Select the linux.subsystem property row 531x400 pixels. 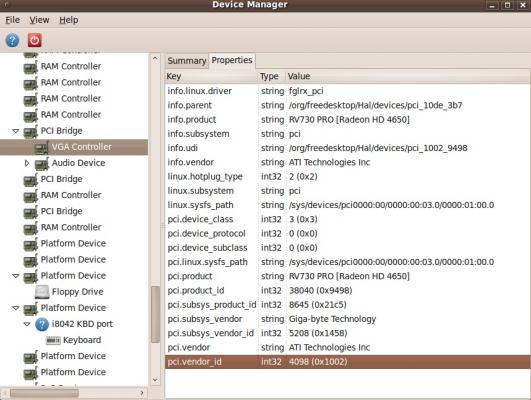click(347, 191)
